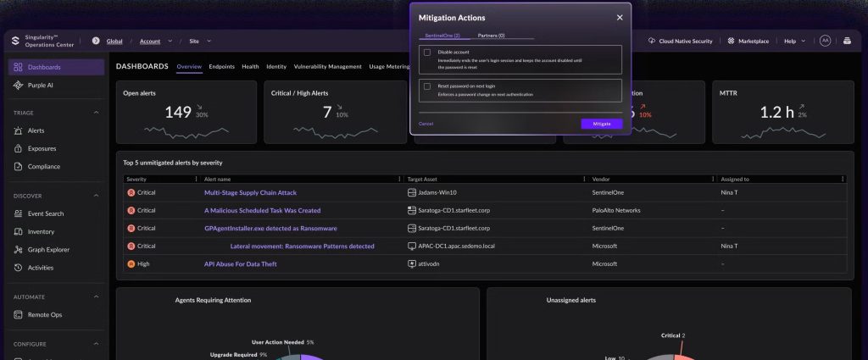Click the scope arrow icon before Global
Image resolution: width=868 pixels, height=360 pixels.
[x=96, y=41]
